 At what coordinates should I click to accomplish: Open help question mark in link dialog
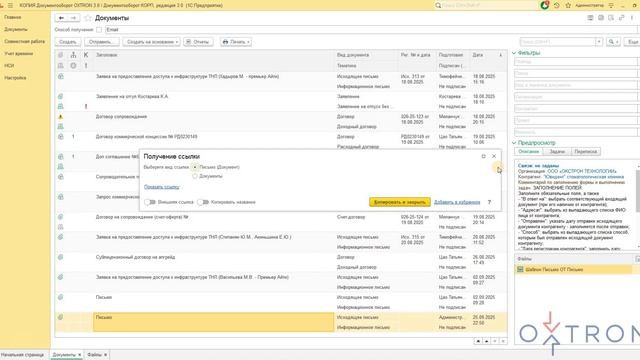(489, 202)
